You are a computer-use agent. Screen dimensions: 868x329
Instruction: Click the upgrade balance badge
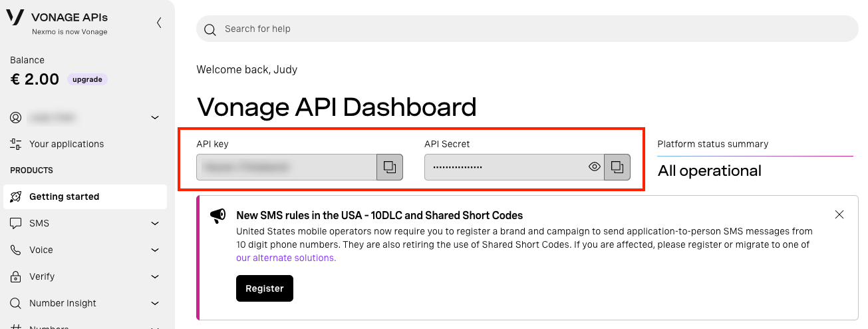(x=87, y=79)
